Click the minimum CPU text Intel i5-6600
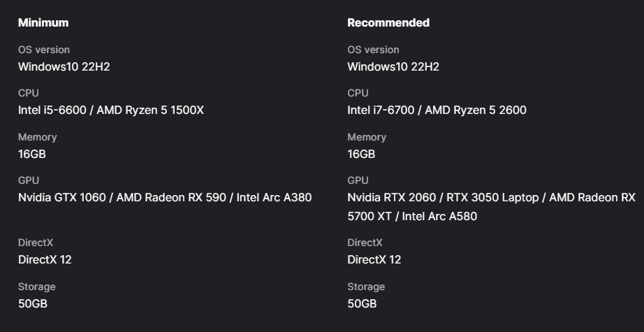644x332 pixels. pos(52,110)
